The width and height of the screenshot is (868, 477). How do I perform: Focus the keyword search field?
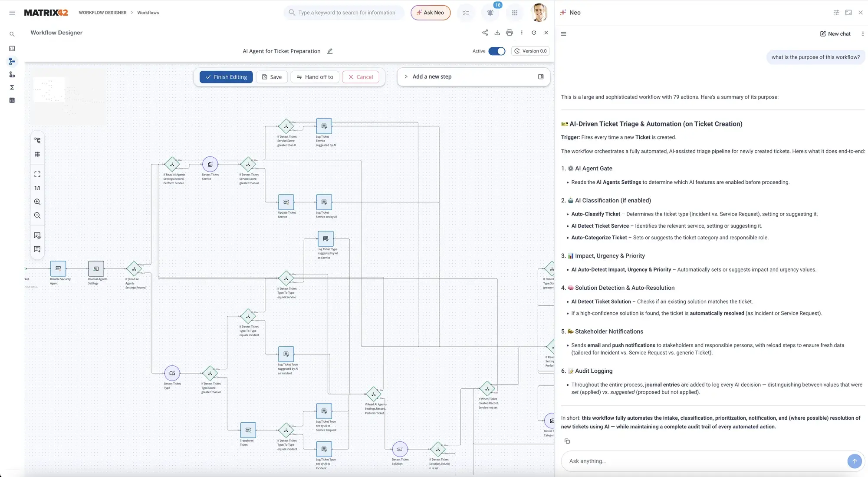[x=344, y=13]
